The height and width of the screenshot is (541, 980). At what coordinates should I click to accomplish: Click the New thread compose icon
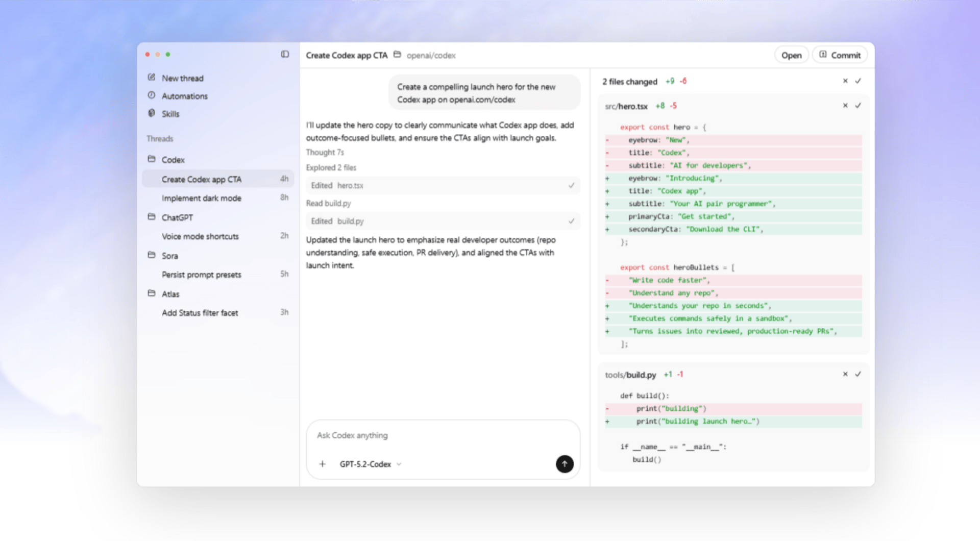(152, 78)
